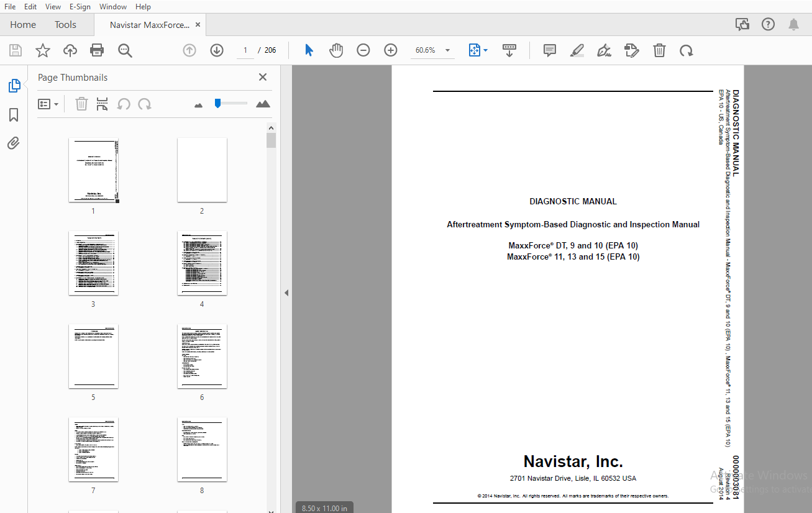Image resolution: width=812 pixels, height=513 pixels.
Task: Open the Bookmarks sidebar panel
Action: coord(14,115)
